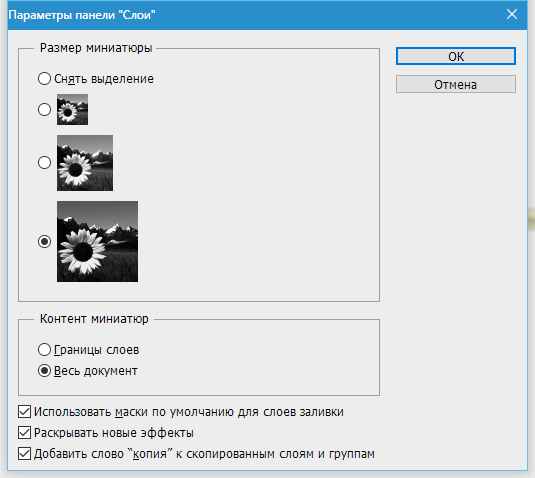Close the Параметры панели "Слои" dialog
The width and height of the screenshot is (535, 478).
pyautogui.click(x=512, y=14)
